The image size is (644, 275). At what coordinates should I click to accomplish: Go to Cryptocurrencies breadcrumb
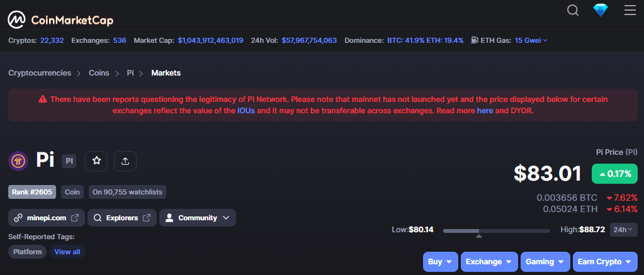coord(40,73)
